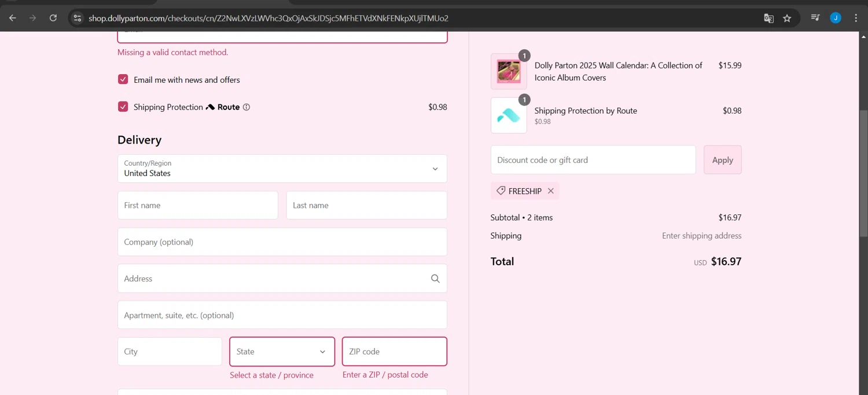Click the 'Missing a valid contact method.' text
Screen dimensions: 868x395
click(x=172, y=52)
